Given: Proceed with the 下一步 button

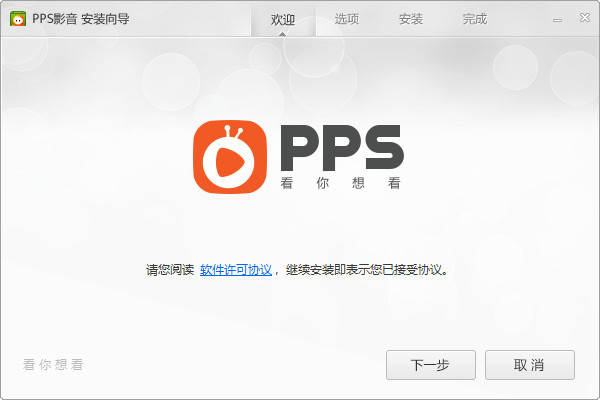Looking at the screenshot, I should (x=431, y=365).
